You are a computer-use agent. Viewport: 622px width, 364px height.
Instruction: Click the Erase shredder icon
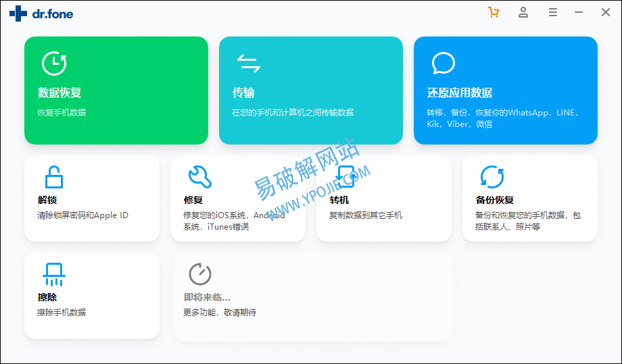coord(54,274)
